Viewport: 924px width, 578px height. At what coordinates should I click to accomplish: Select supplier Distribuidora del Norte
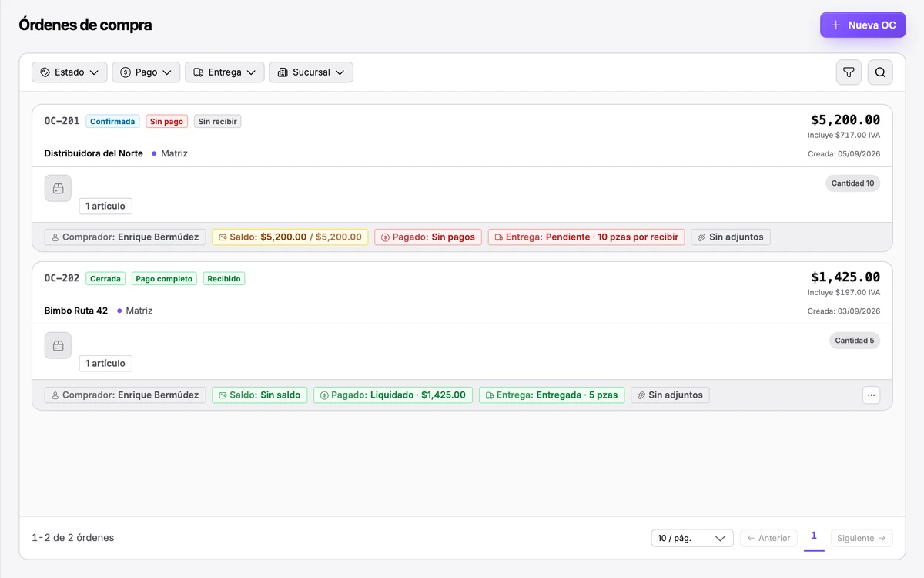click(93, 153)
